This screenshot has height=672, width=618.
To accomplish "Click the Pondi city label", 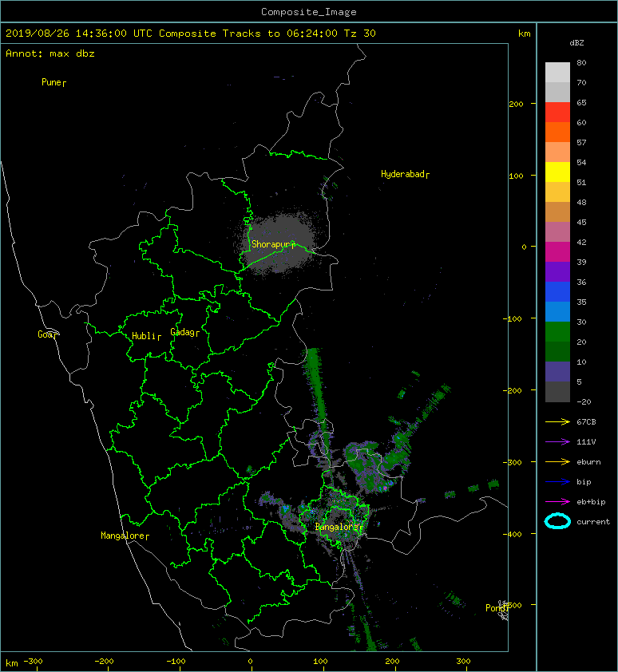I will (x=496, y=607).
